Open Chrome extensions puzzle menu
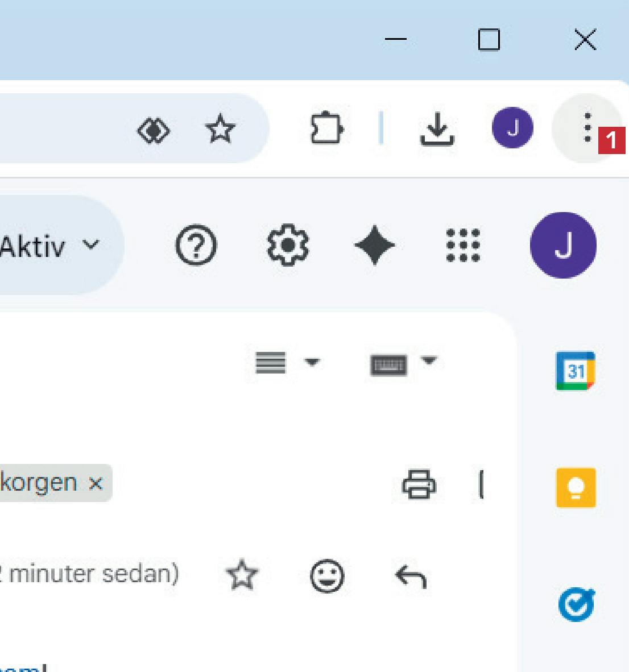629x672 pixels. 326,129
